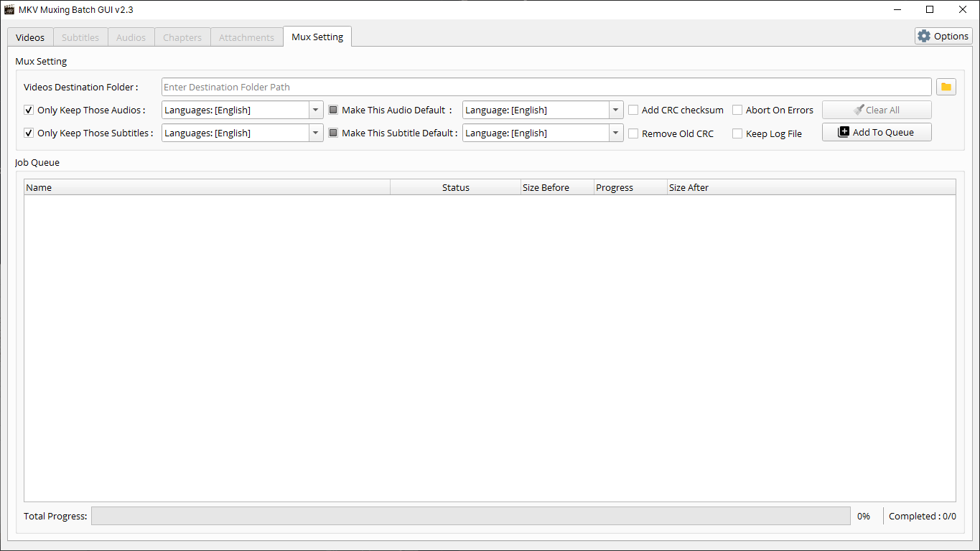Open the default audio language dropdown
This screenshot has height=551, width=980.
click(x=615, y=110)
